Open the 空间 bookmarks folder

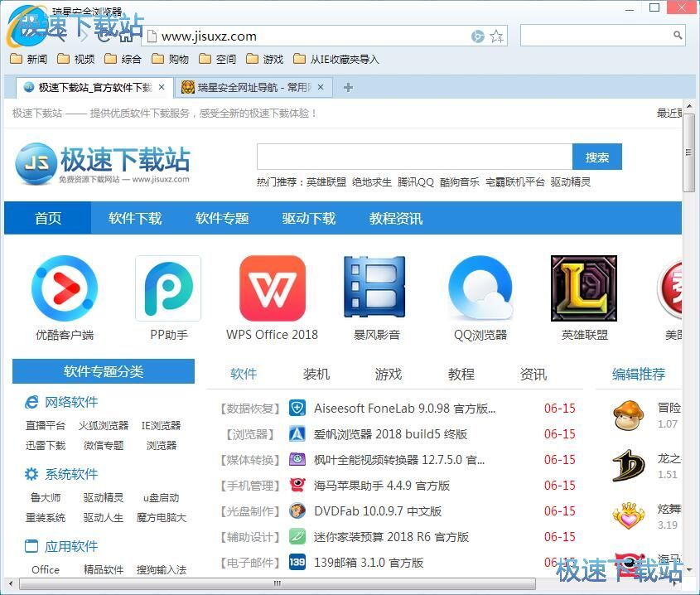point(218,59)
